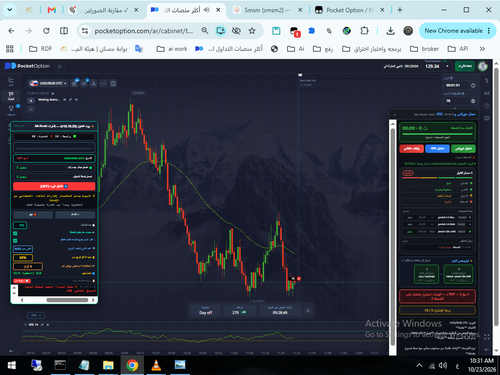Select the left green priority card in the analysis panel

pos(426,274)
